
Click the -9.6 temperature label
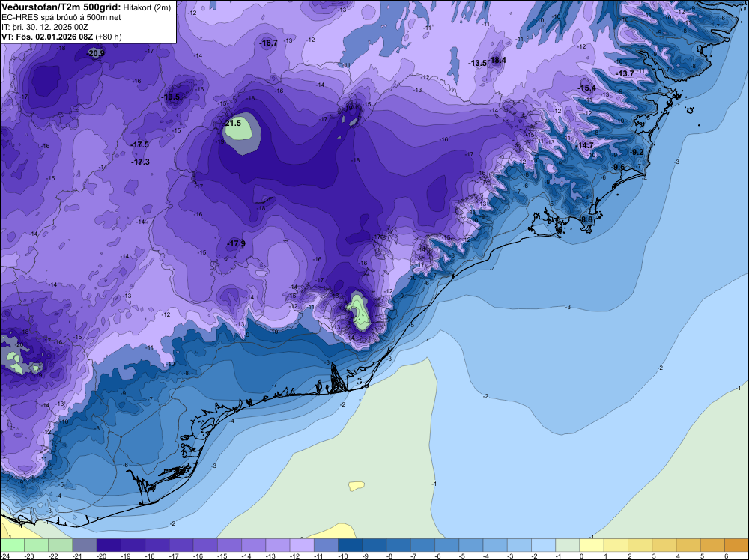point(618,167)
